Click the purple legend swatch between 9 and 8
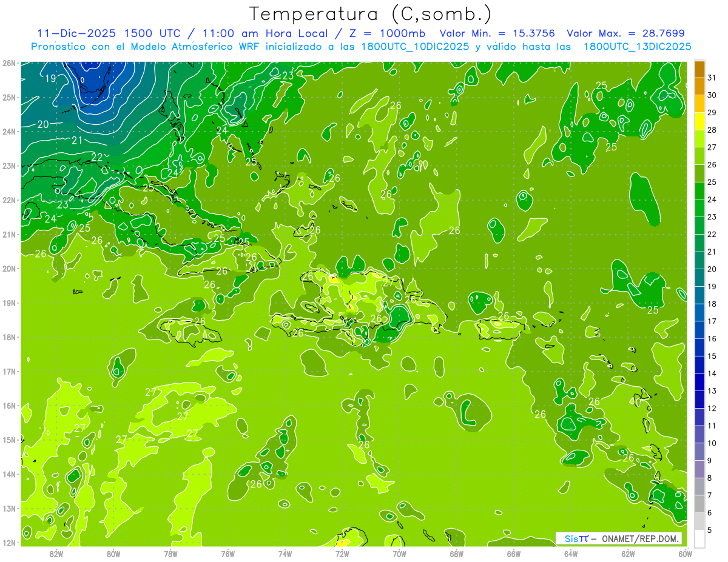 (699, 469)
